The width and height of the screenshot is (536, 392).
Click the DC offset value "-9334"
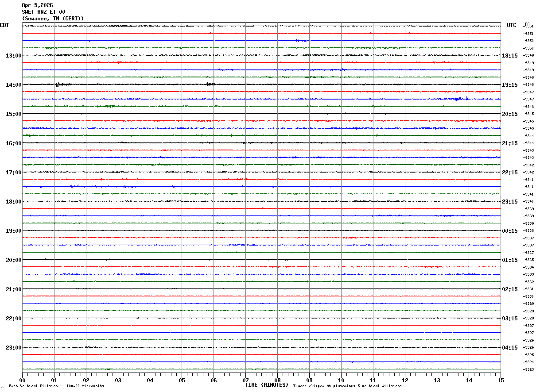[x=529, y=267]
